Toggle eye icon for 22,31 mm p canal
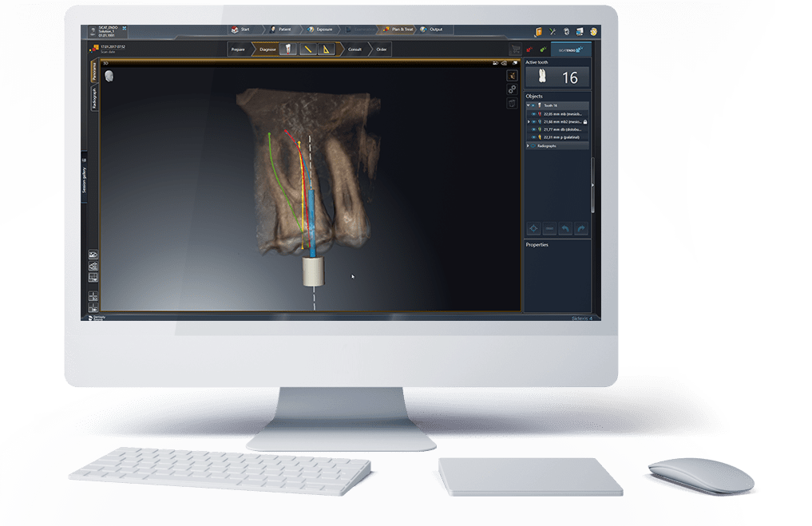Image resolution: width=812 pixels, height=526 pixels. [x=534, y=137]
